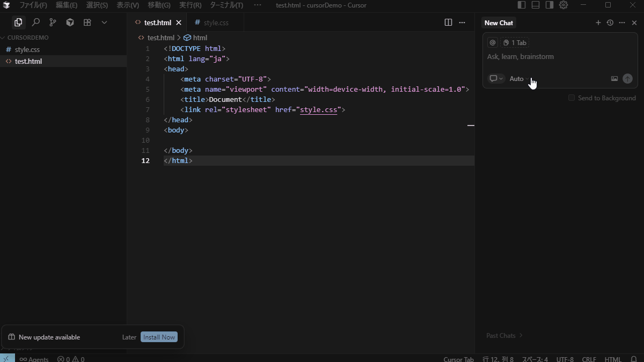Image resolution: width=644 pixels, height=362 pixels.
Task: Add context with the @ button
Action: point(493,42)
